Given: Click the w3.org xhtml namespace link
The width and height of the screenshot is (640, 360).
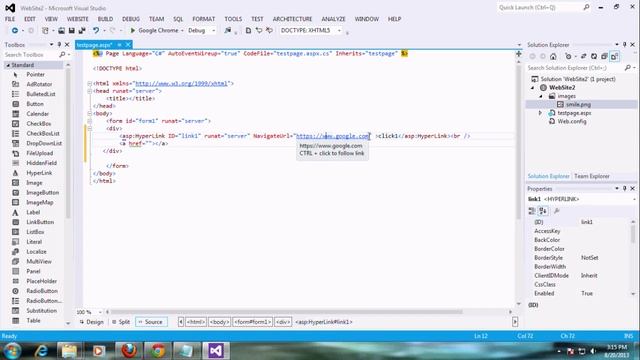Looking at the screenshot, I should coord(181,83).
